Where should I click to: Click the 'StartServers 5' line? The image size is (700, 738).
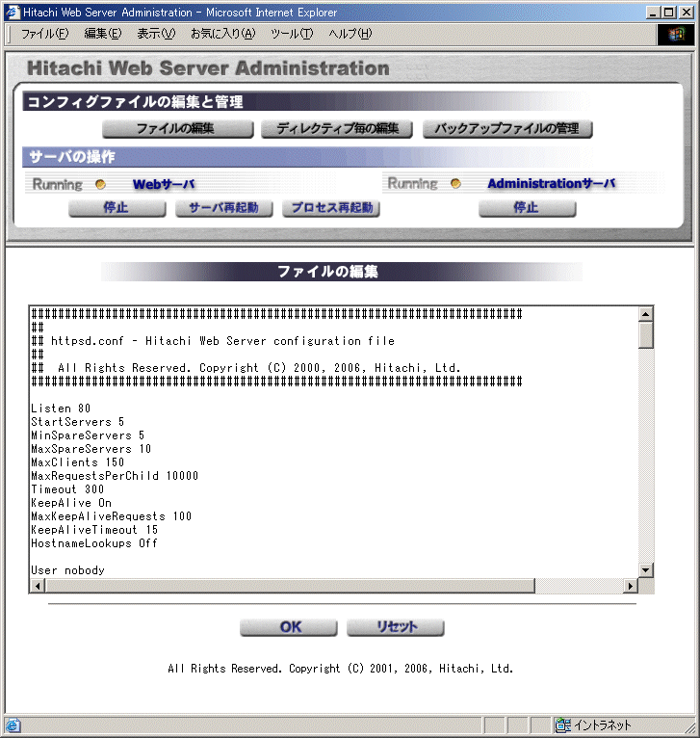[x=78, y=422]
